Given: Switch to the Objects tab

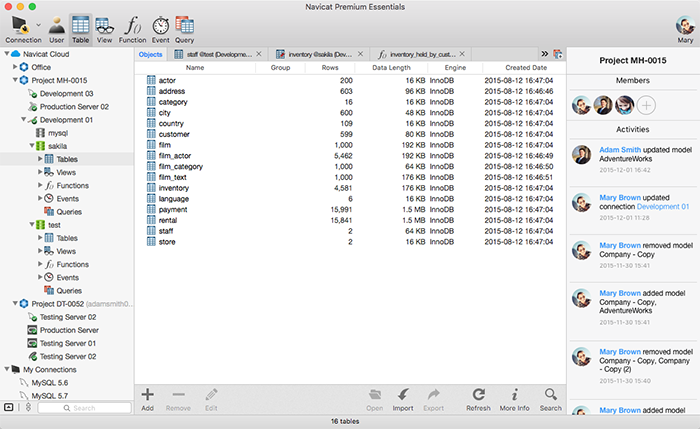Looking at the screenshot, I should click(150, 54).
